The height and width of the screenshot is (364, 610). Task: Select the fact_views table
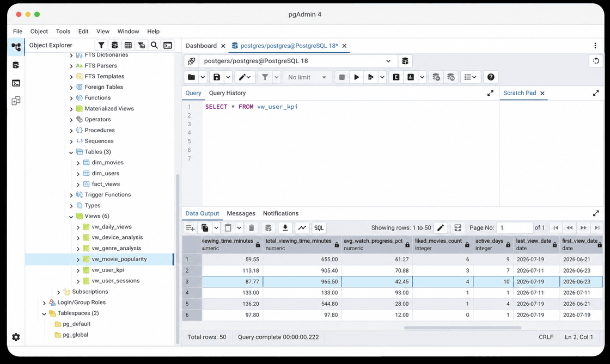click(106, 184)
